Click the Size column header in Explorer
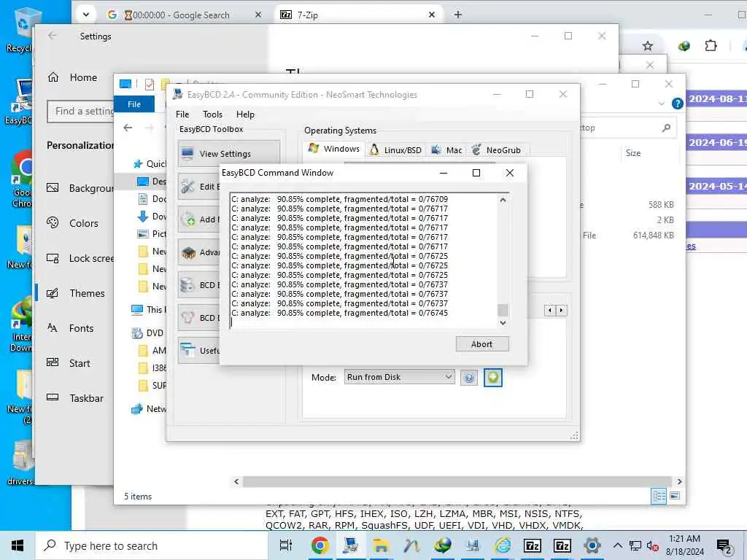The image size is (747, 560). point(632,153)
